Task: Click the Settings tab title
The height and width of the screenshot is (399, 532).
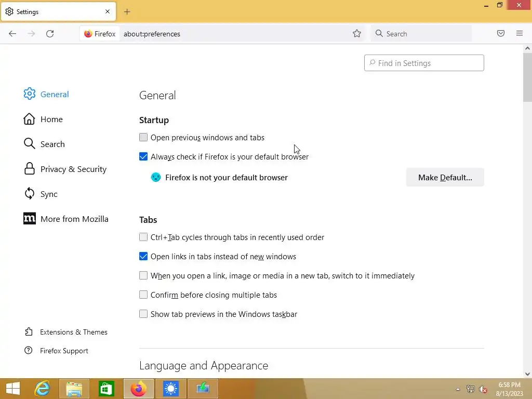Action: [x=28, y=12]
